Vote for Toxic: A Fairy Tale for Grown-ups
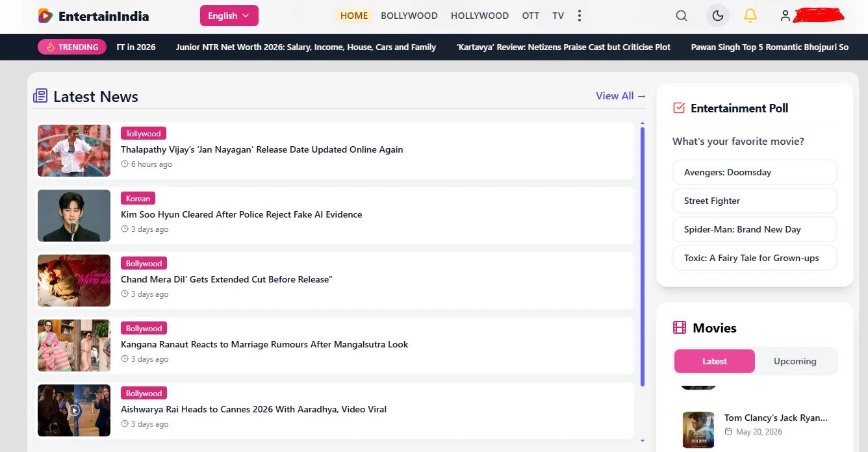868x452 pixels. click(x=755, y=258)
